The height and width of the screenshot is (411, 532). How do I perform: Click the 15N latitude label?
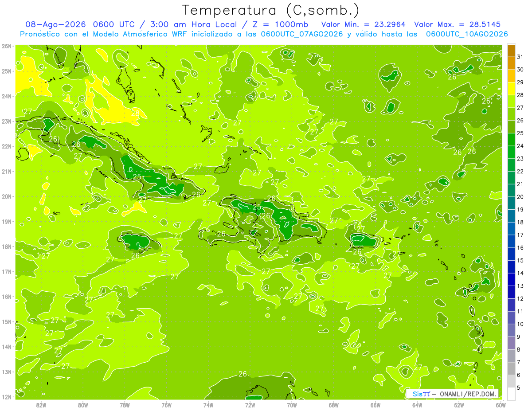[7, 321]
